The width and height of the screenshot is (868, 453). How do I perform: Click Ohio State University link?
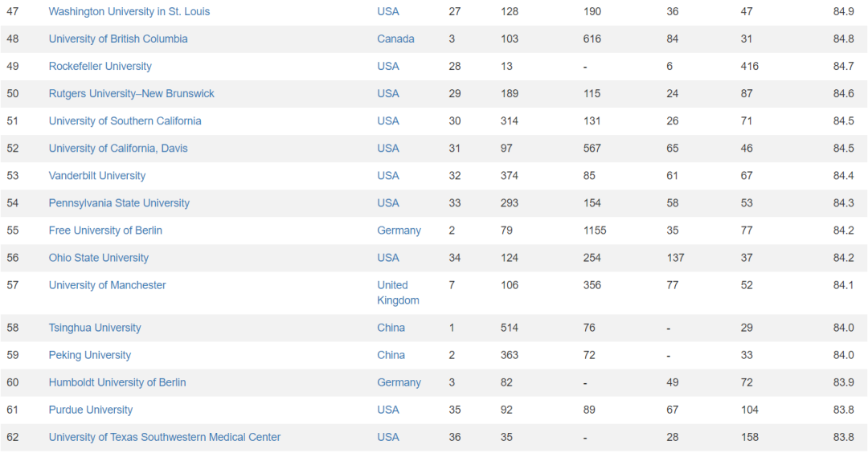tap(99, 258)
